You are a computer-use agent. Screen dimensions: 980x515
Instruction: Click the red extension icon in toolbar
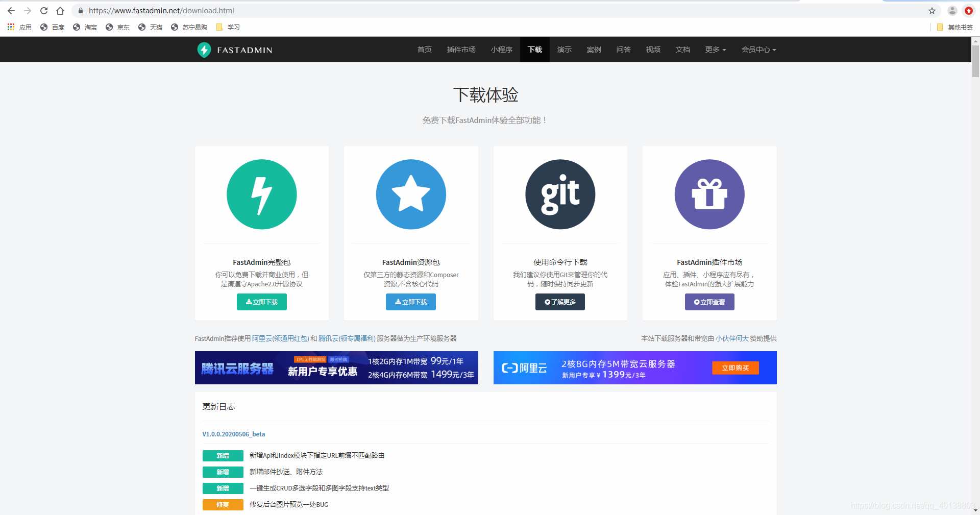pyautogui.click(x=969, y=11)
